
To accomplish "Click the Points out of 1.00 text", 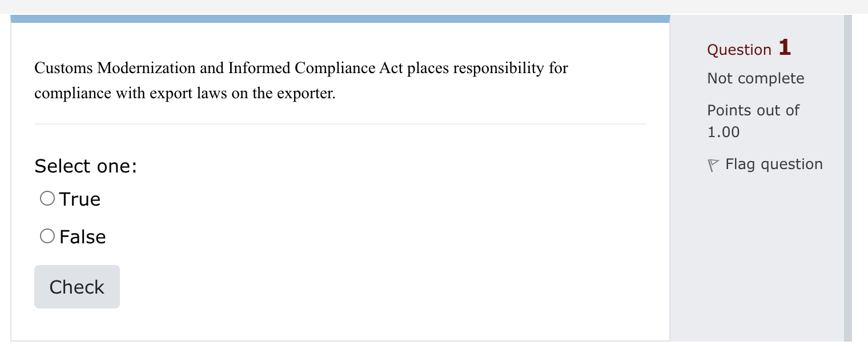I will coord(753,121).
